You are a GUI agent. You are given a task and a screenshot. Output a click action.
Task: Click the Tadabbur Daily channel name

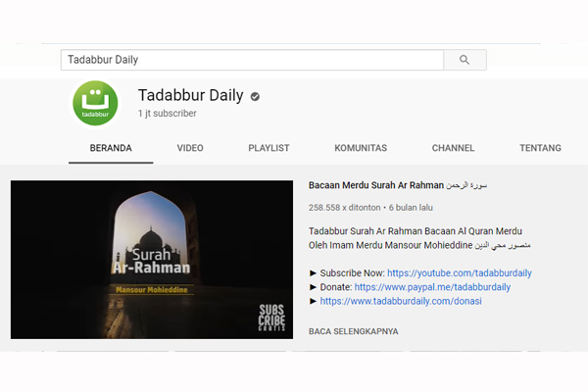(x=191, y=95)
